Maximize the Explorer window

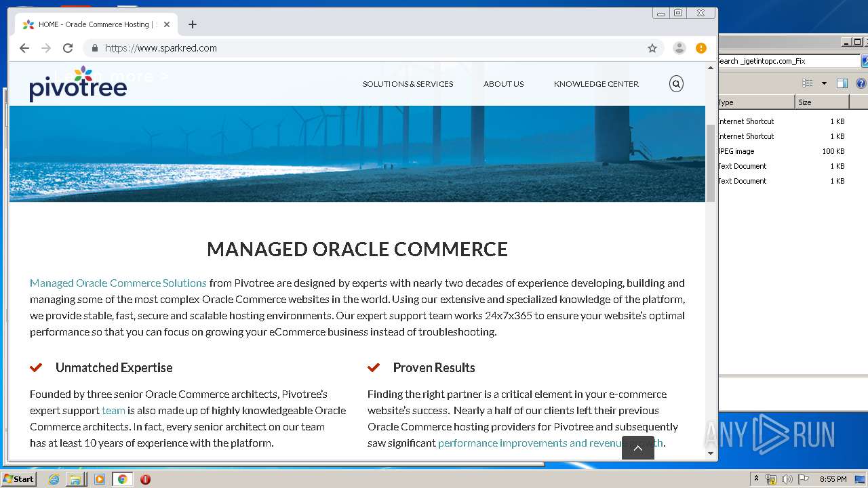(x=857, y=42)
